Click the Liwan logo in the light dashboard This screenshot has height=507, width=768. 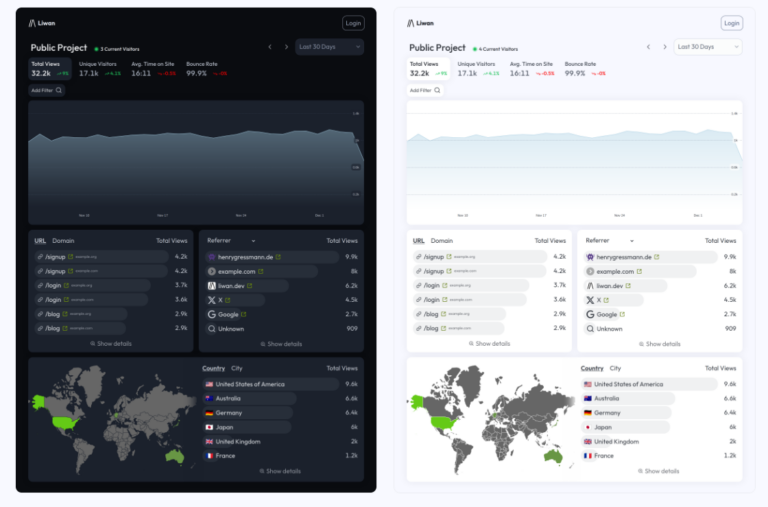(x=420, y=23)
